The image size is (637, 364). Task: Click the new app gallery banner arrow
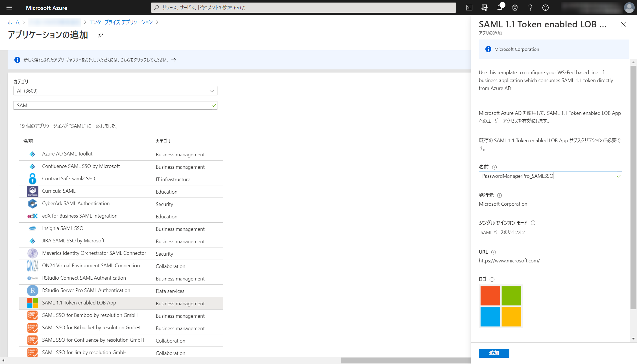click(174, 60)
